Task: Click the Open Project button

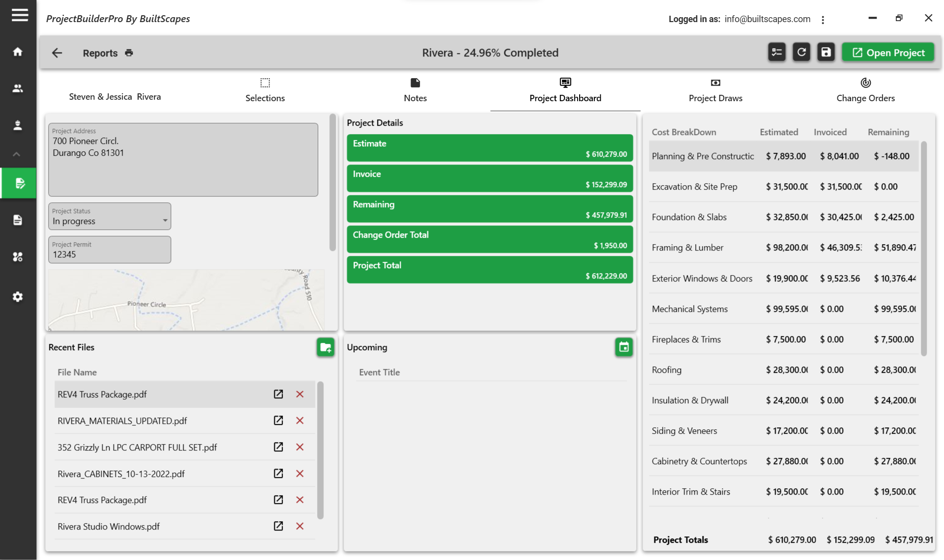Action: (888, 53)
